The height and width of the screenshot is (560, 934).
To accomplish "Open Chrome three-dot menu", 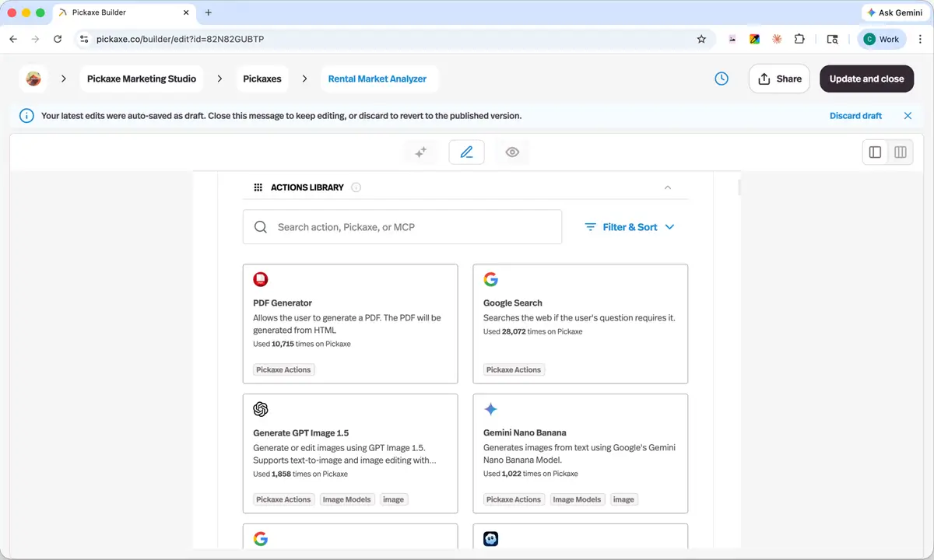I will click(921, 39).
